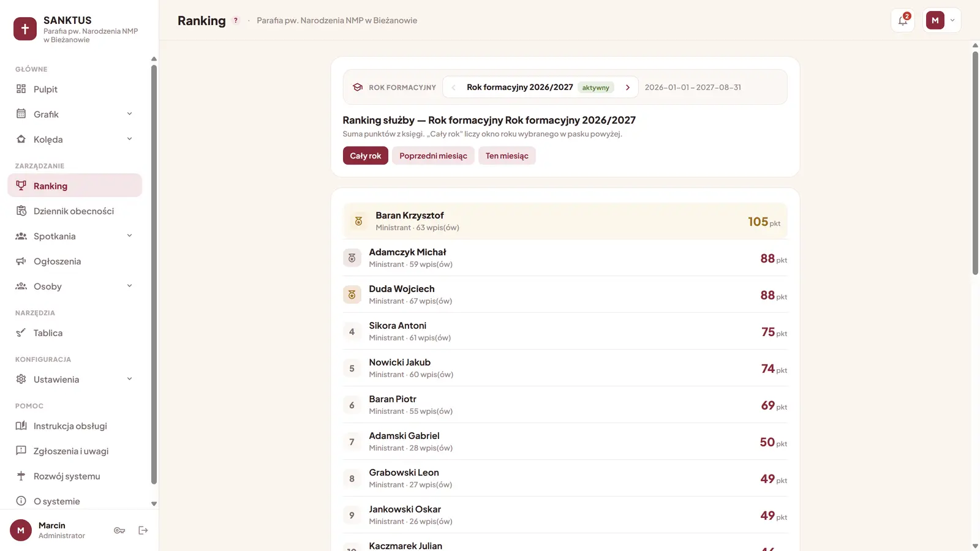Click the Dziennik obecności icon

(21, 211)
